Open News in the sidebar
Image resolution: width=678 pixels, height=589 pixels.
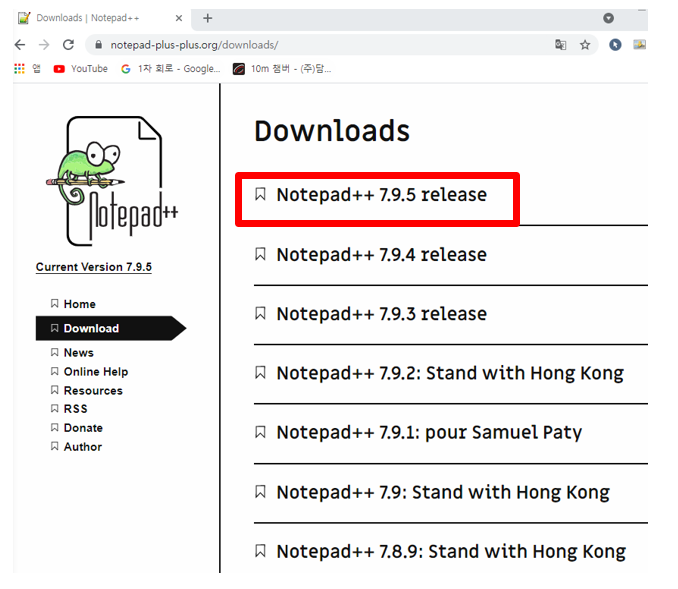pos(79,352)
